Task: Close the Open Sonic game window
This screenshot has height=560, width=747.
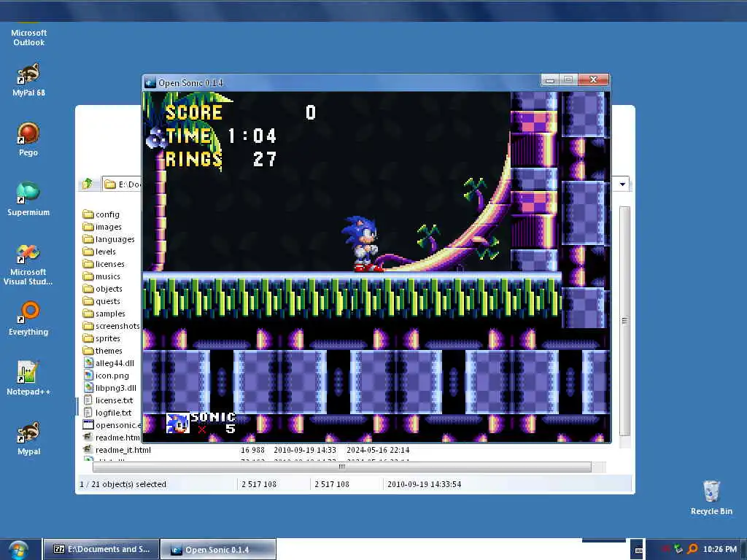Action: 593,79
